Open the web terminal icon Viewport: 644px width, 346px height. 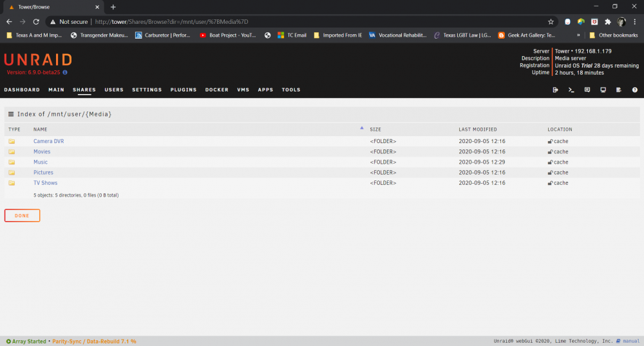571,90
